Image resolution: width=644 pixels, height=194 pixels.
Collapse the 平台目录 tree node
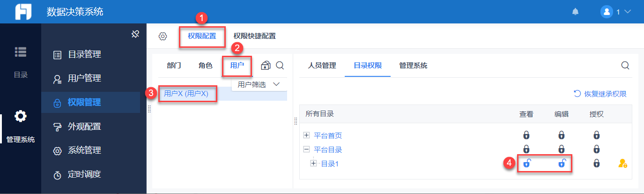tap(306, 149)
